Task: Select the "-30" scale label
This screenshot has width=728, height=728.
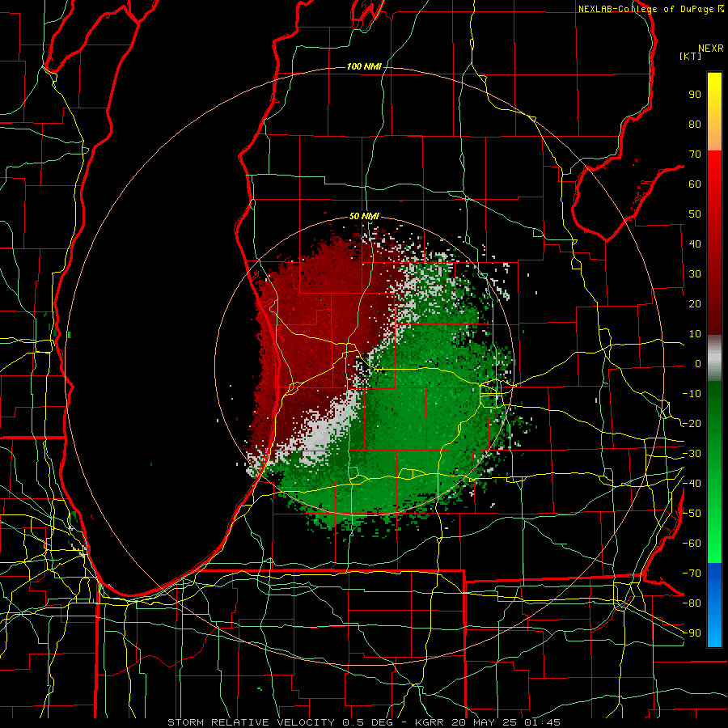Action: tap(692, 454)
